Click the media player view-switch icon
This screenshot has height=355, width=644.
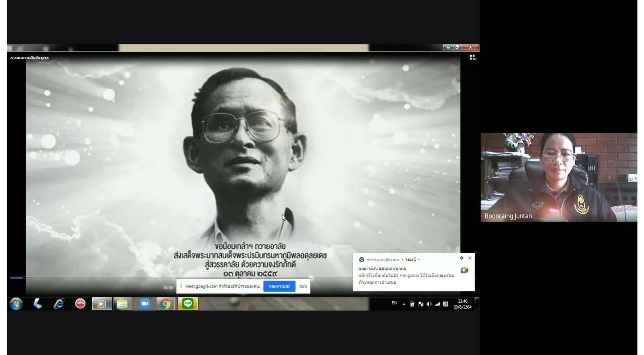point(473,58)
